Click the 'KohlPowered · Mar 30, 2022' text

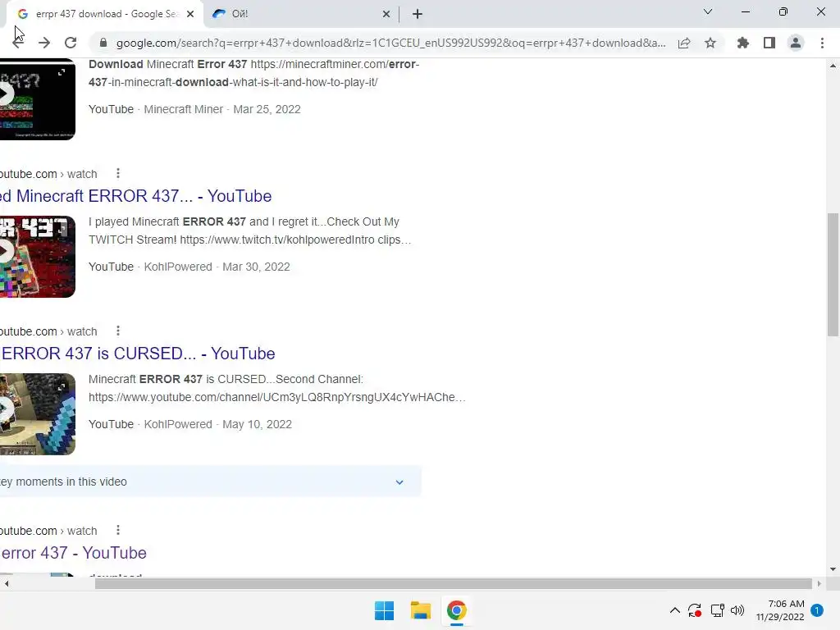click(x=217, y=267)
